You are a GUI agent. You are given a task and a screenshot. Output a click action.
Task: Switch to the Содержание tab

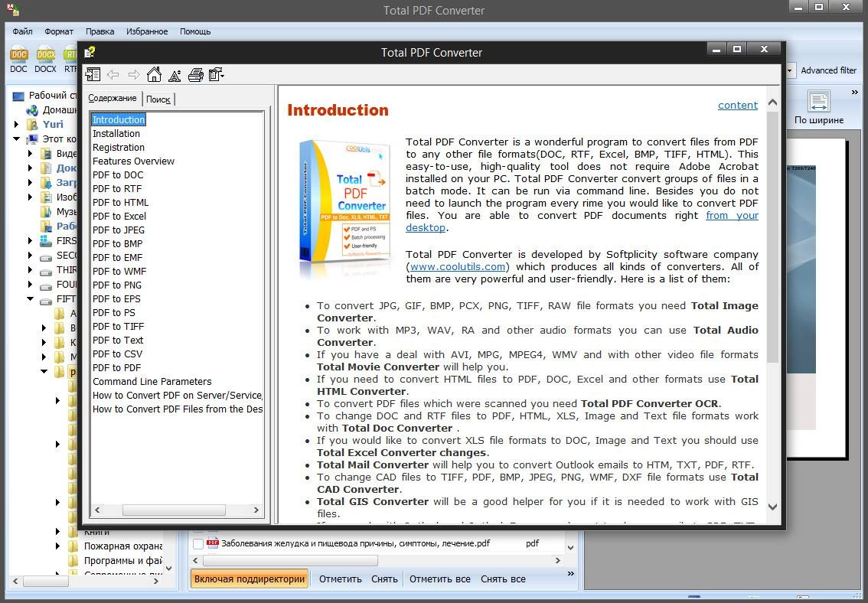tap(113, 98)
